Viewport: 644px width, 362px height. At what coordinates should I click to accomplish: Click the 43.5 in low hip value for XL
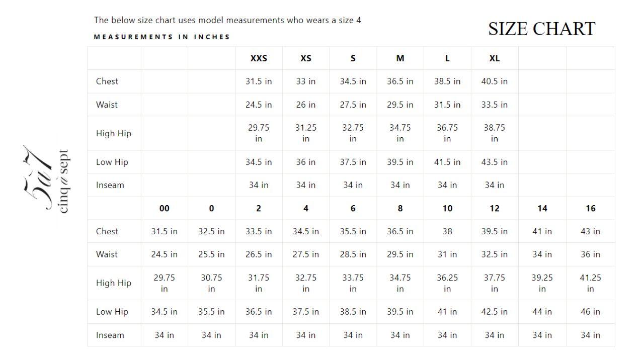point(495,162)
